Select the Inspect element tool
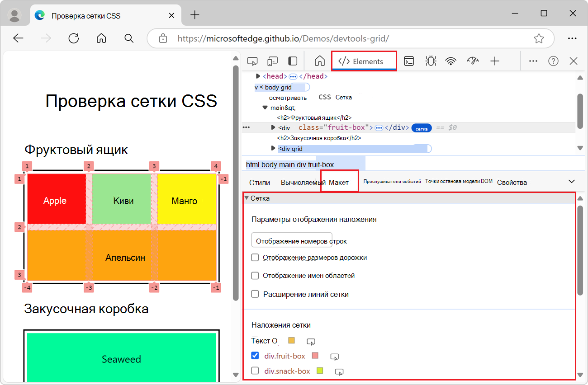This screenshot has width=588, height=385. (252, 61)
